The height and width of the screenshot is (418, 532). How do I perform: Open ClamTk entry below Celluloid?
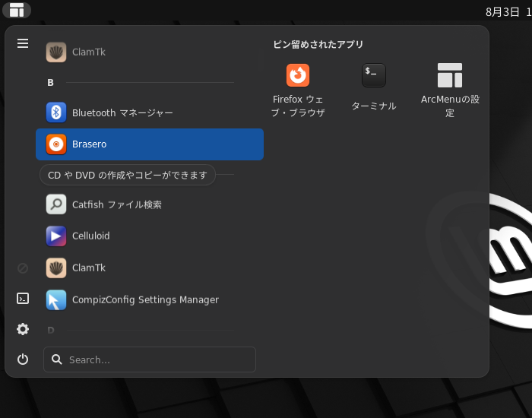pyautogui.click(x=150, y=268)
